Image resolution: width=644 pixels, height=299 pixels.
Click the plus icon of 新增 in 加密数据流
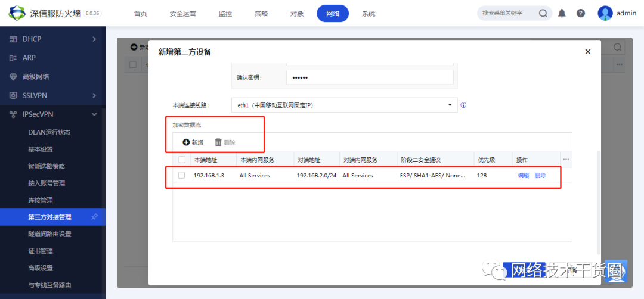click(186, 142)
